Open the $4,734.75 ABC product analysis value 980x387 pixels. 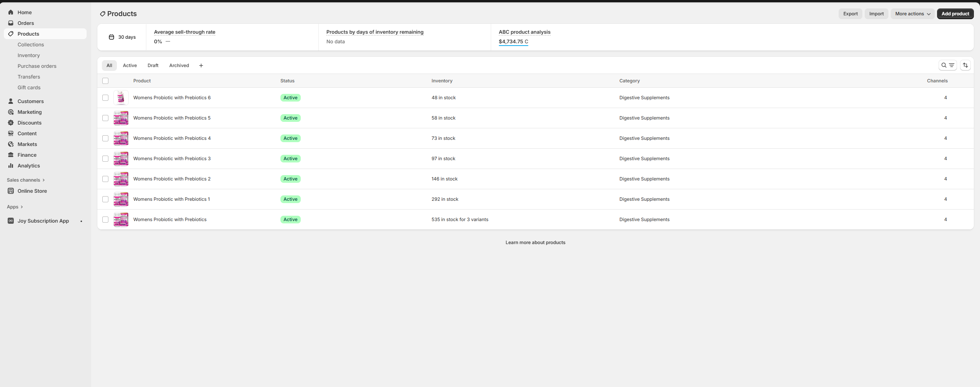point(513,42)
